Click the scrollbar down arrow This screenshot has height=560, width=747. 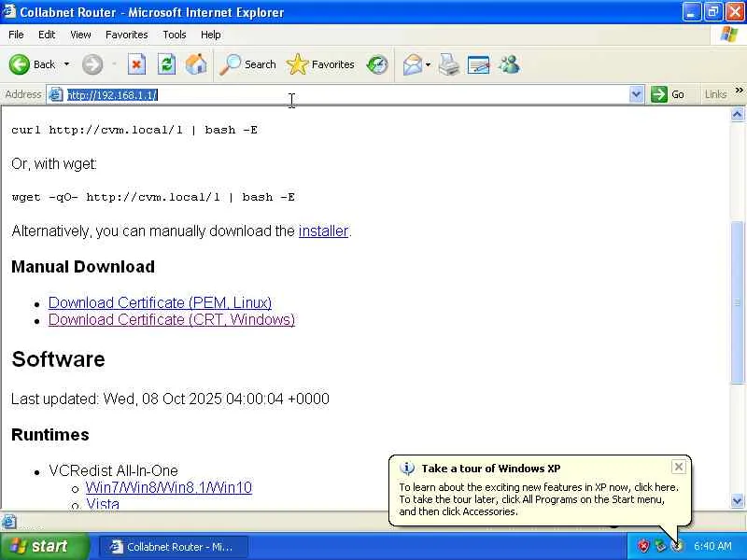tap(737, 500)
